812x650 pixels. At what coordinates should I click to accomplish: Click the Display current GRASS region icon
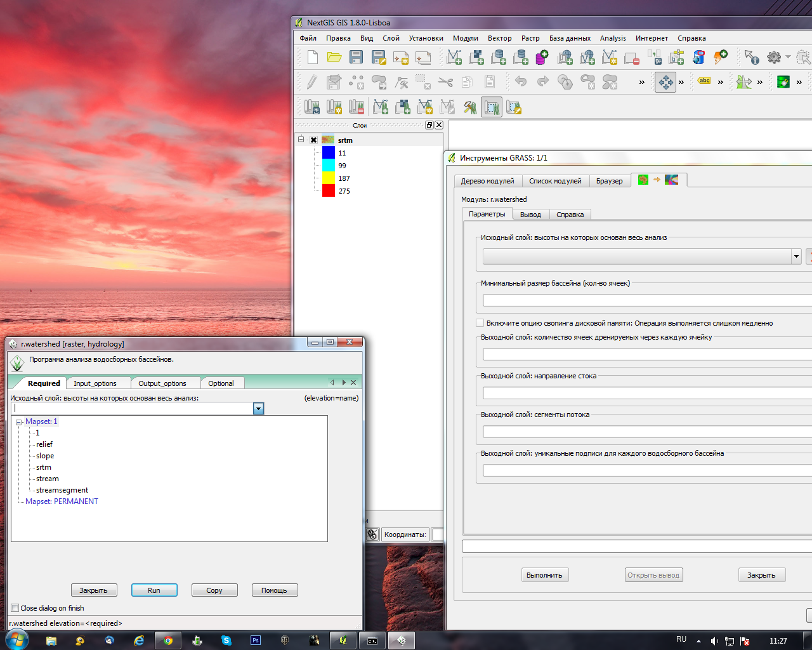point(492,107)
